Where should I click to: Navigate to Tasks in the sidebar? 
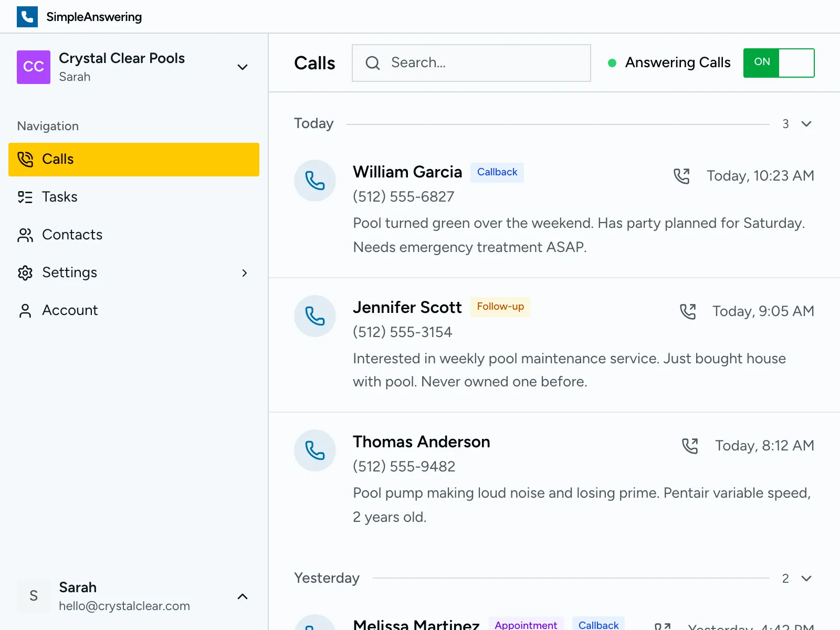59,197
